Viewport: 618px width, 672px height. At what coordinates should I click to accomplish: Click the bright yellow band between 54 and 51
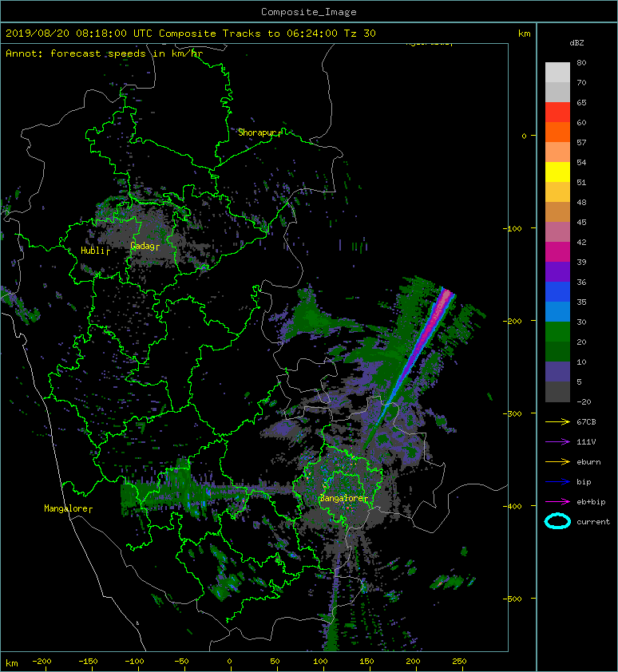557,172
